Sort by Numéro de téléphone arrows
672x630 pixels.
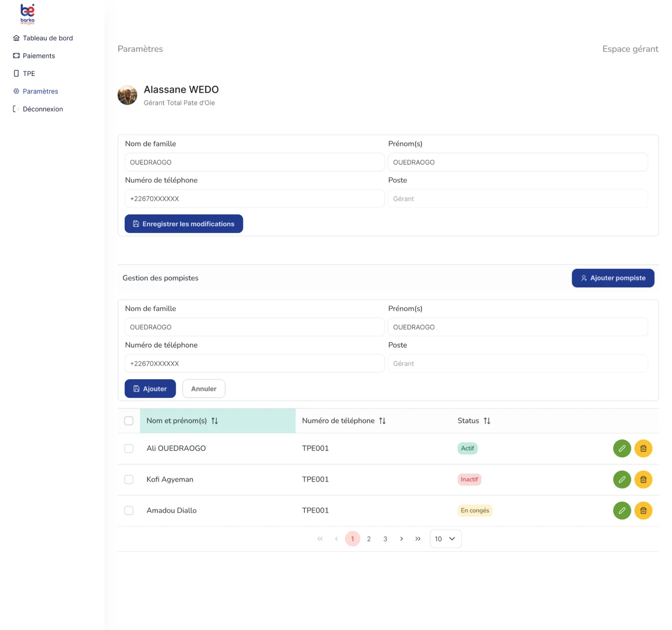(382, 421)
